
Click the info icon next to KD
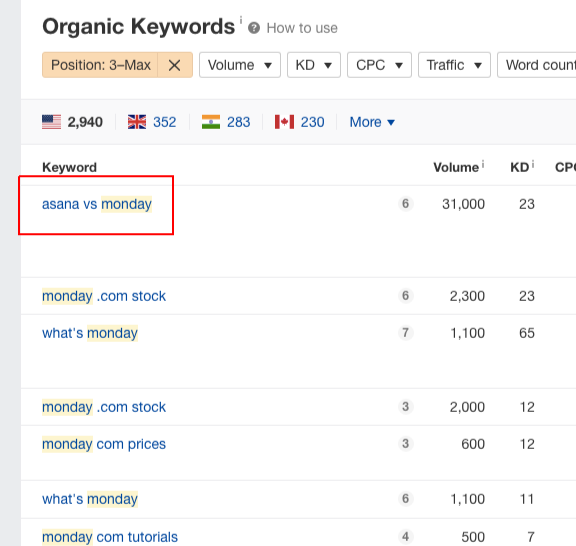coord(533,164)
